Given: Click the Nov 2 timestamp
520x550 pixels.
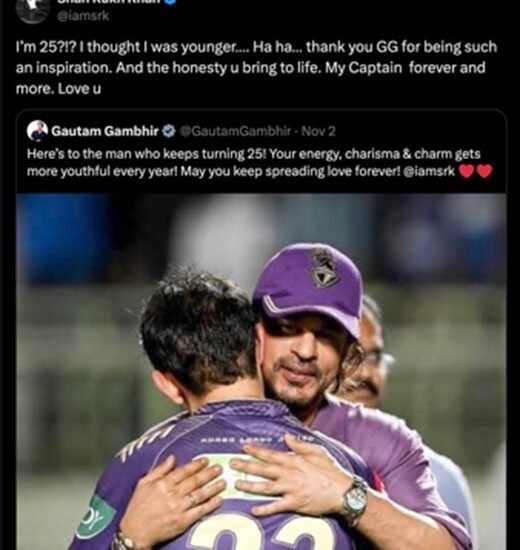Looking at the screenshot, I should pos(318,131).
